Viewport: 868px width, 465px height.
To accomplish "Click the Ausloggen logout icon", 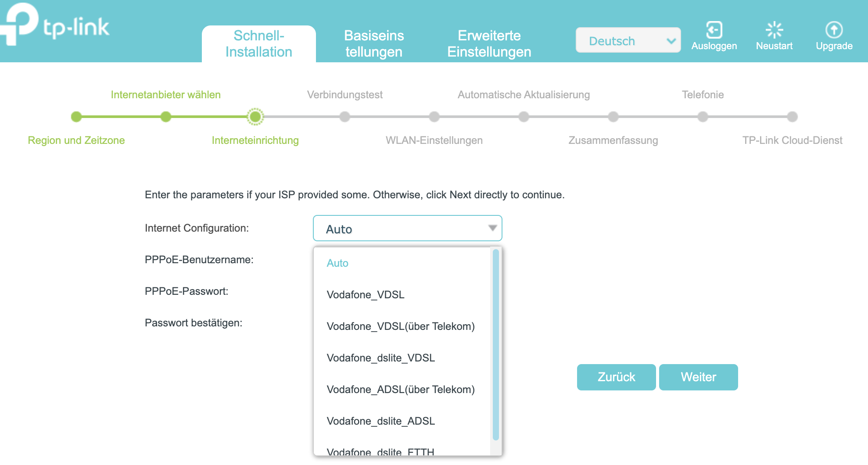I will [x=714, y=30].
